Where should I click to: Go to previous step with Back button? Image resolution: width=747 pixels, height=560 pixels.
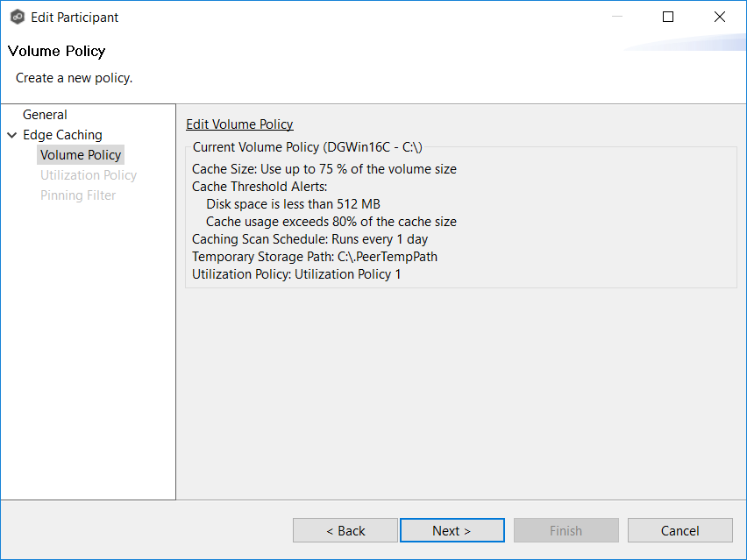[345, 530]
